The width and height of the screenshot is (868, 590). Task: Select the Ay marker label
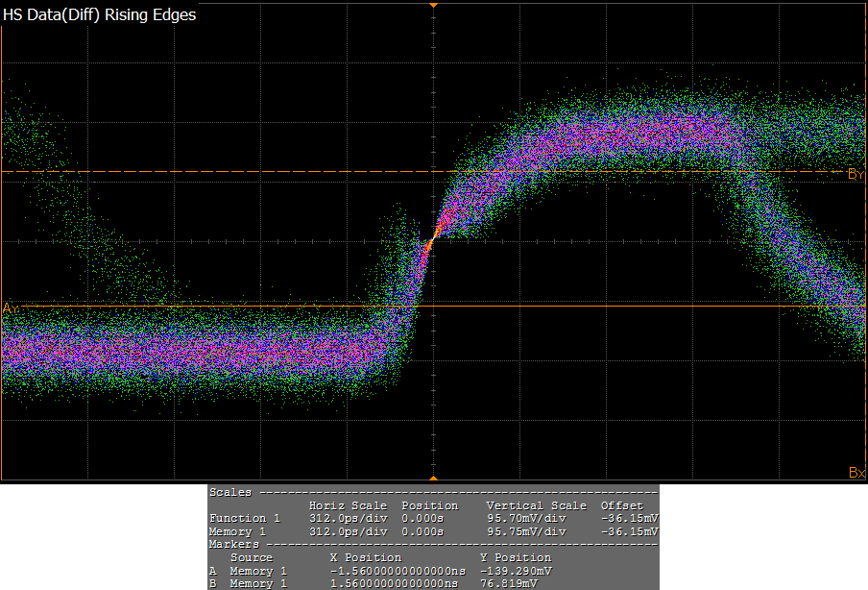point(11,307)
